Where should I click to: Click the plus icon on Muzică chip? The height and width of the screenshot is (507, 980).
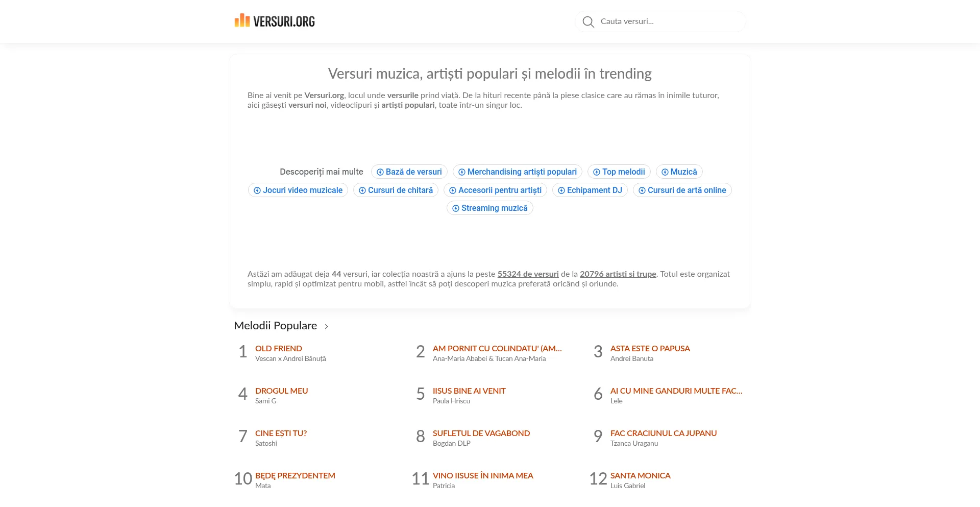[664, 172]
